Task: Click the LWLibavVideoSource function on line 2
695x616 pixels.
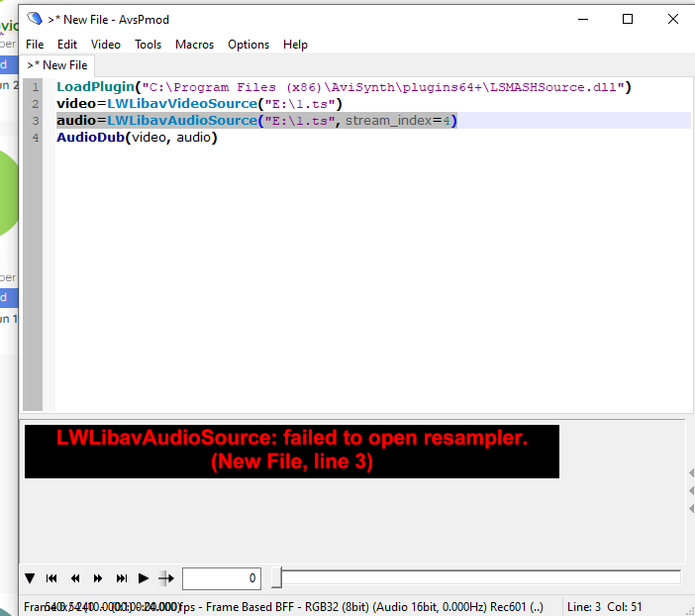Action: click(x=182, y=104)
